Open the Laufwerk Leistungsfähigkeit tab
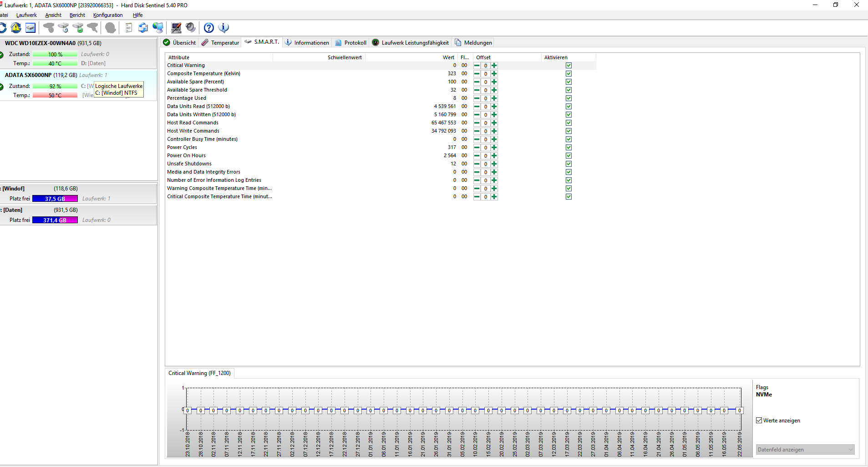The width and height of the screenshot is (868, 467). pos(411,43)
